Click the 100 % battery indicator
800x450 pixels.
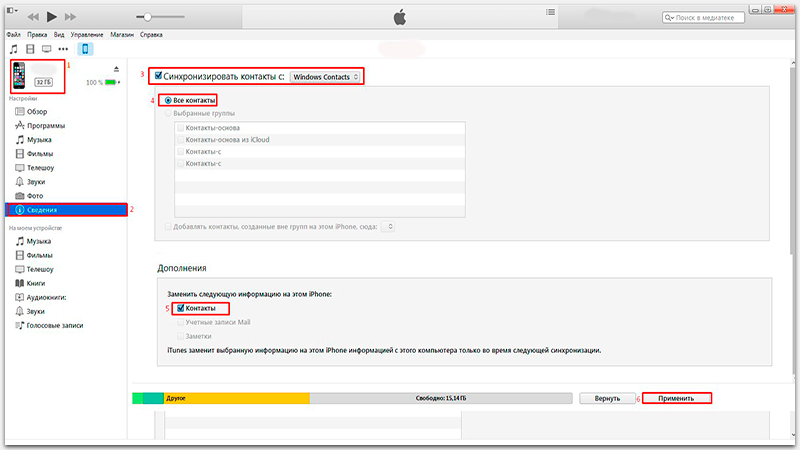point(103,82)
